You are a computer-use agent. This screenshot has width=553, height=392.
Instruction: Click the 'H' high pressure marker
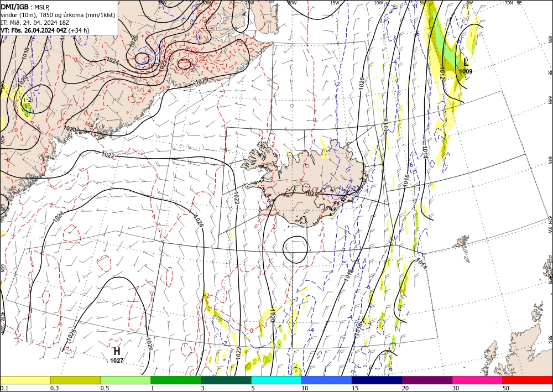[117, 352]
